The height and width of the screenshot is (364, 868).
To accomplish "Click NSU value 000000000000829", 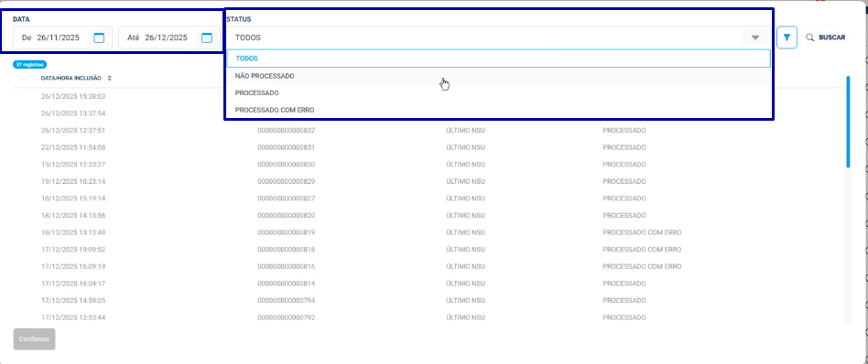I will coord(287,181).
